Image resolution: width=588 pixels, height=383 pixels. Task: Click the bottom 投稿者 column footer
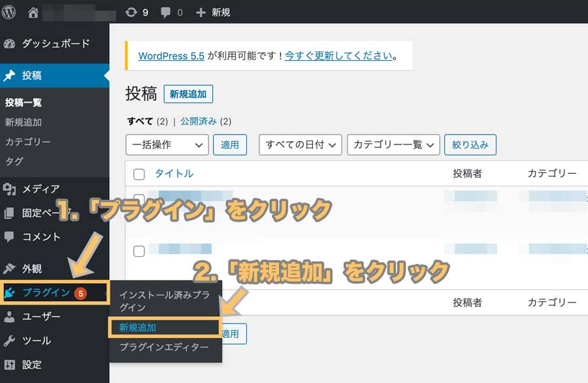coord(467,303)
